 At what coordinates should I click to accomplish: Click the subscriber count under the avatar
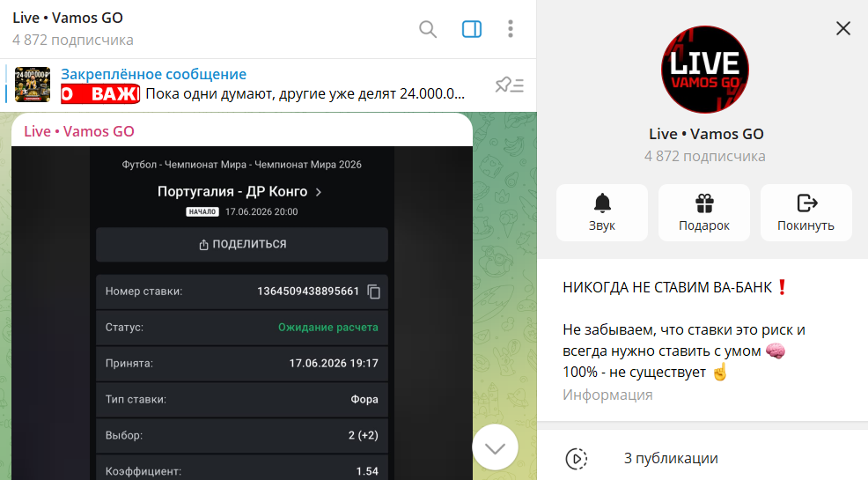click(x=704, y=156)
